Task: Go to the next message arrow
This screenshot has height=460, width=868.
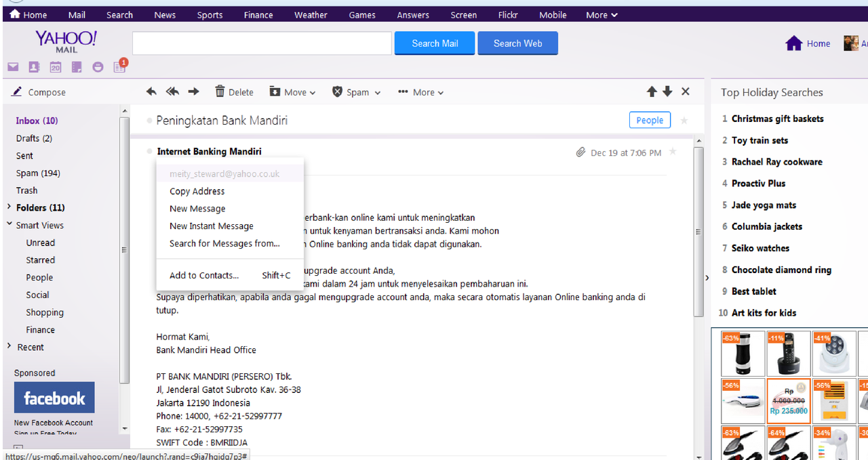Action: [667, 91]
